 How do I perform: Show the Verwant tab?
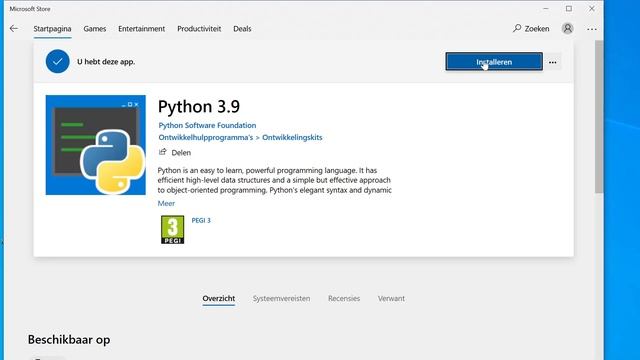[391, 298]
